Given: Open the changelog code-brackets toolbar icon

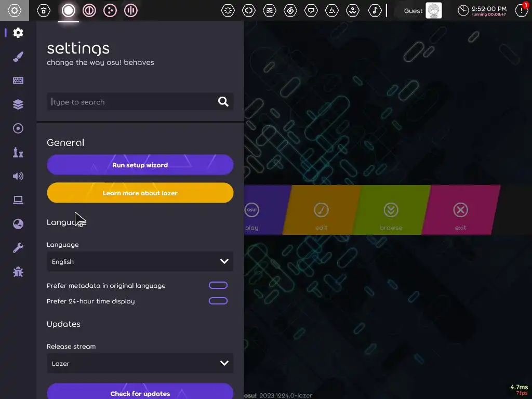Looking at the screenshot, I should point(249,10).
